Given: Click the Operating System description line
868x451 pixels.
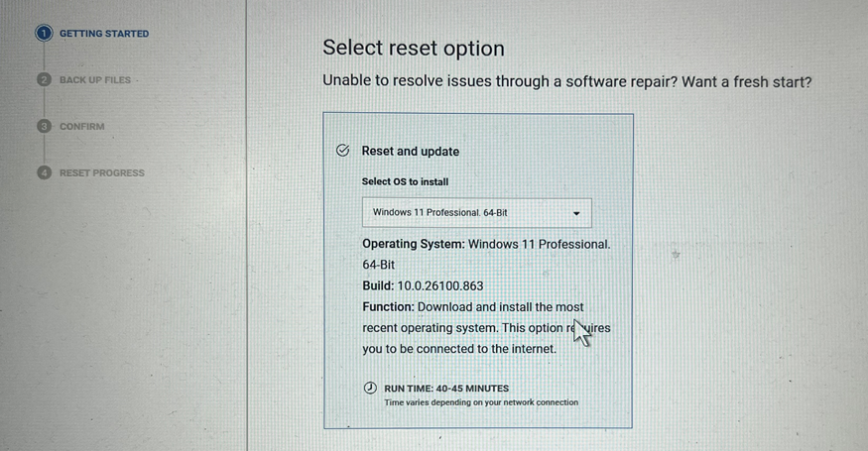Looking at the screenshot, I should (x=485, y=244).
